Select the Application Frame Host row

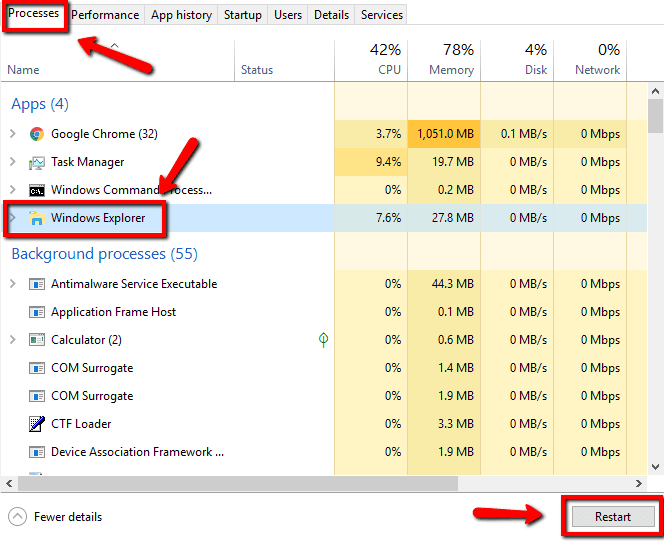tap(324, 312)
